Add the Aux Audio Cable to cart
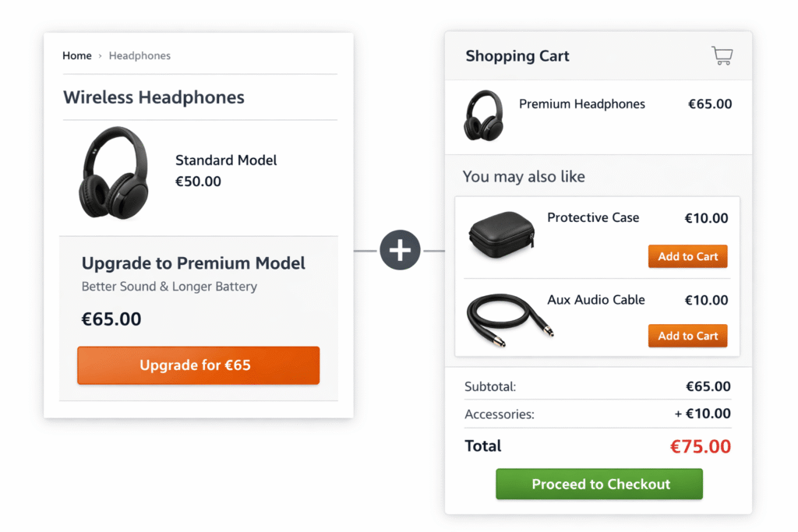798x532 pixels. [687, 336]
